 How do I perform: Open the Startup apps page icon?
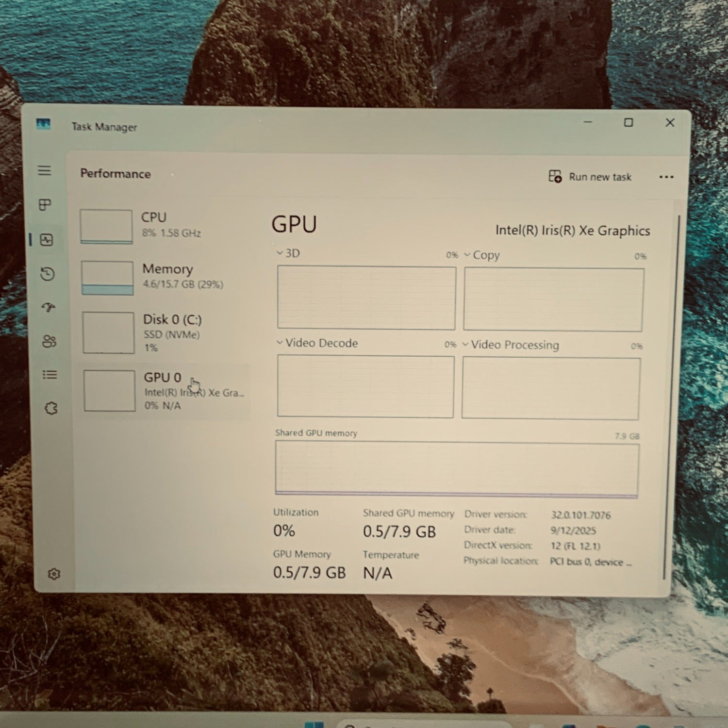coord(49,307)
